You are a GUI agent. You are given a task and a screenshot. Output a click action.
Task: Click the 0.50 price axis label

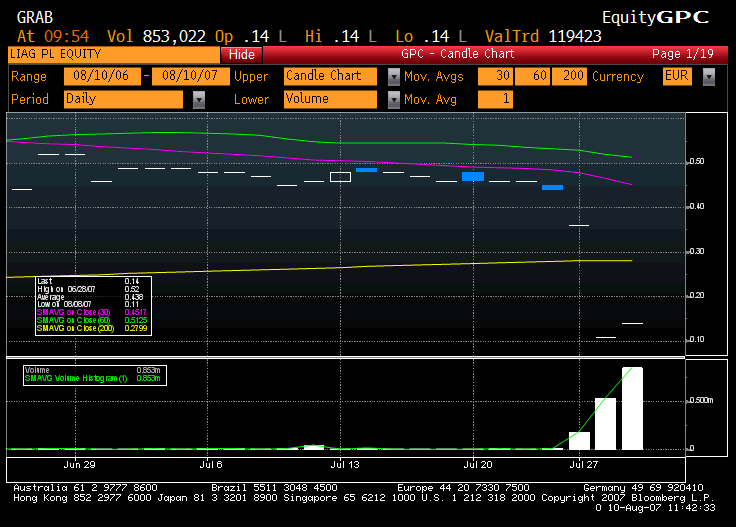(x=697, y=161)
